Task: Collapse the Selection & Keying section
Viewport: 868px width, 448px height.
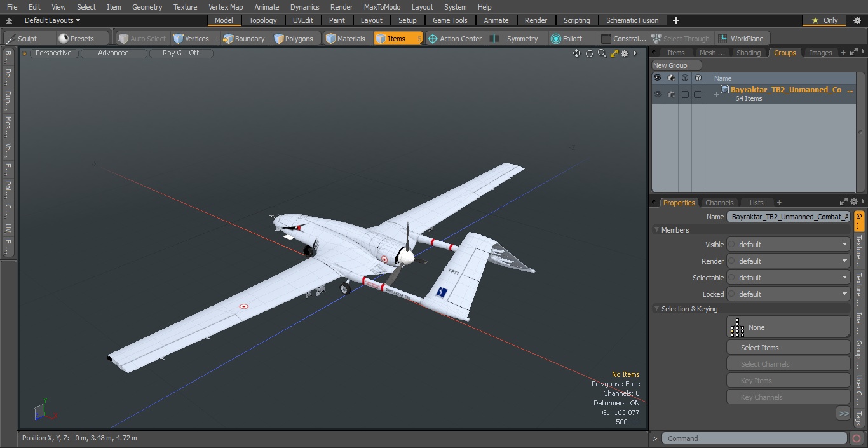Action: 656,309
